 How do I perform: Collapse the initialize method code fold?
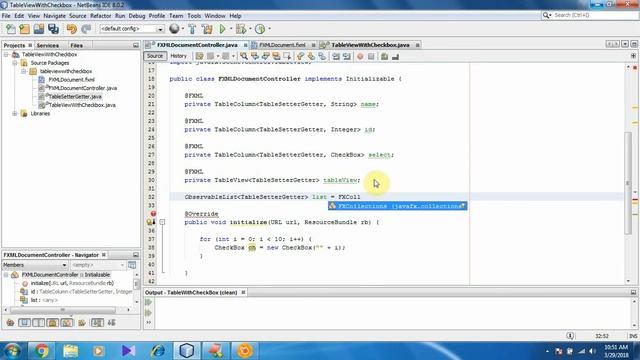pyautogui.click(x=162, y=222)
